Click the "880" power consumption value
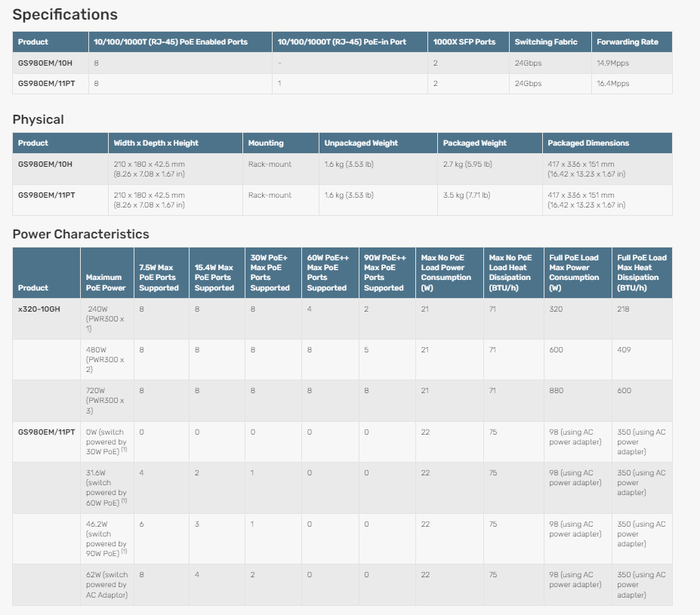Viewport: 700px width, 615px height. click(x=557, y=391)
